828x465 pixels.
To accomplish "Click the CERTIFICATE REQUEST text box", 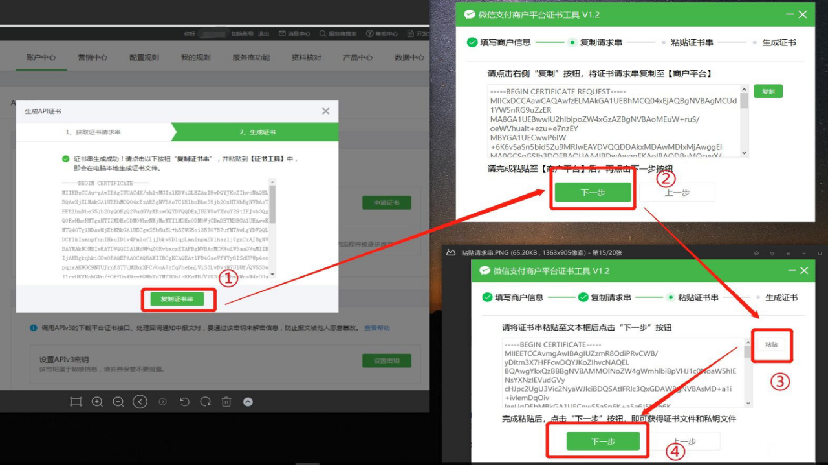I will [x=614, y=121].
